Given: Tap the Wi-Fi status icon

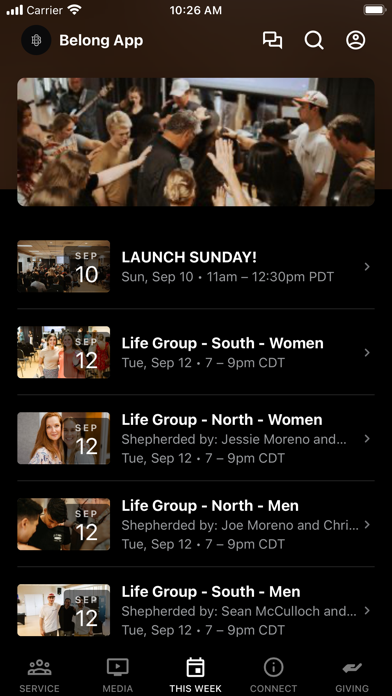Looking at the screenshot, I should tap(76, 10).
